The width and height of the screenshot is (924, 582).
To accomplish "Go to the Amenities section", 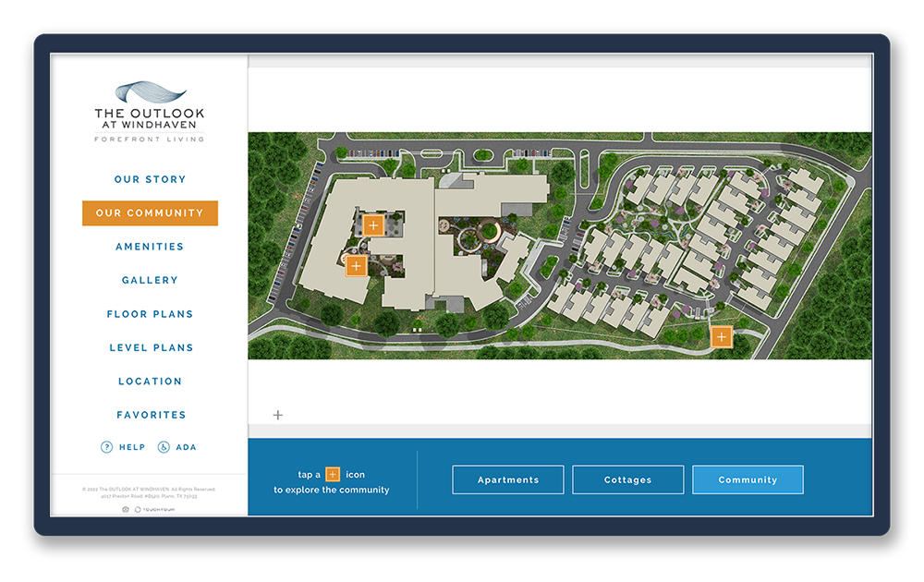I will pos(150,247).
